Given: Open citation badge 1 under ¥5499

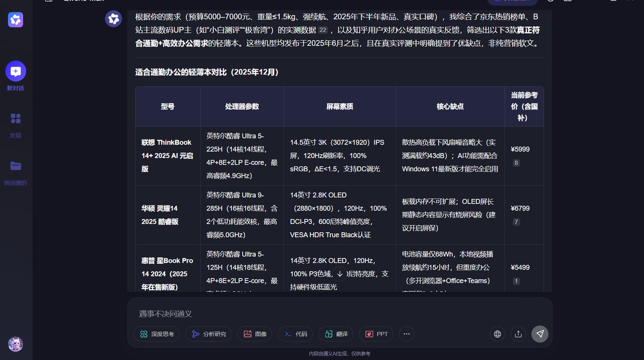Looking at the screenshot, I should coord(516,281).
